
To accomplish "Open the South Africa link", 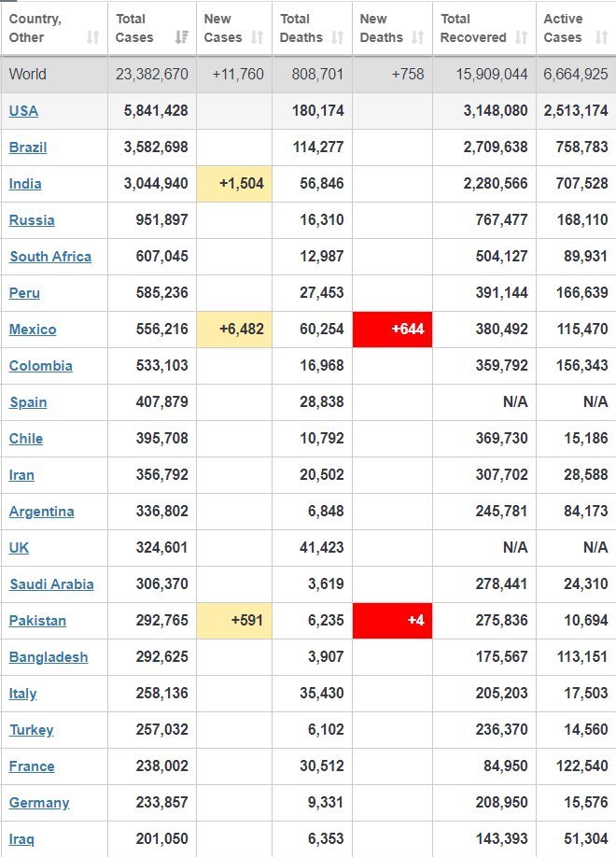I will [x=50, y=257].
